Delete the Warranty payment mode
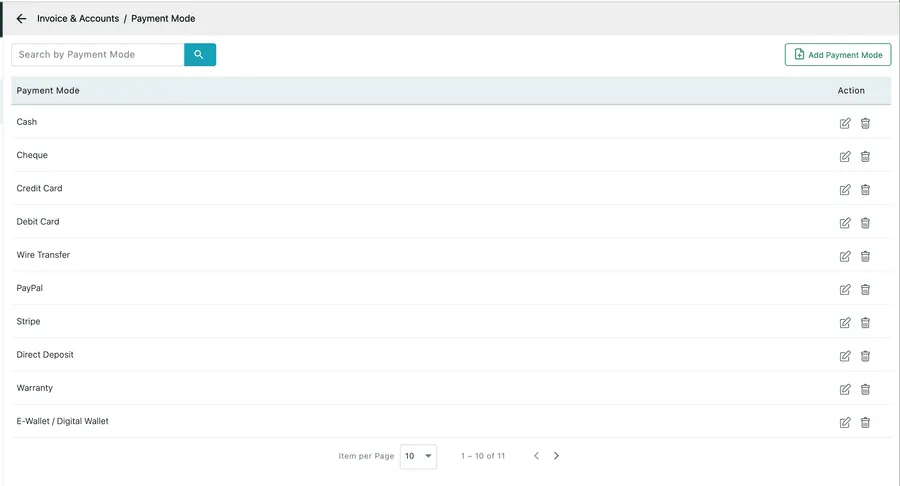900x486 pixels. (865, 389)
